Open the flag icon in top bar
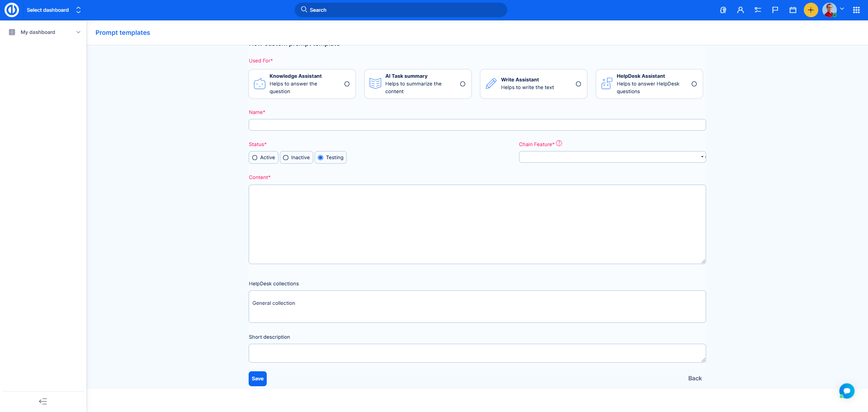868x412 pixels. coord(775,10)
